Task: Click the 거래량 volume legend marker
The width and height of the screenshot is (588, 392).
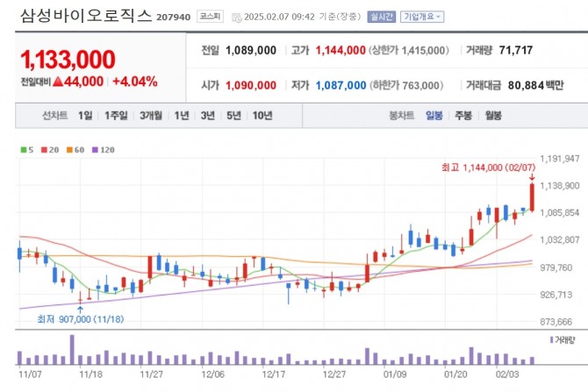Action: coord(551,339)
